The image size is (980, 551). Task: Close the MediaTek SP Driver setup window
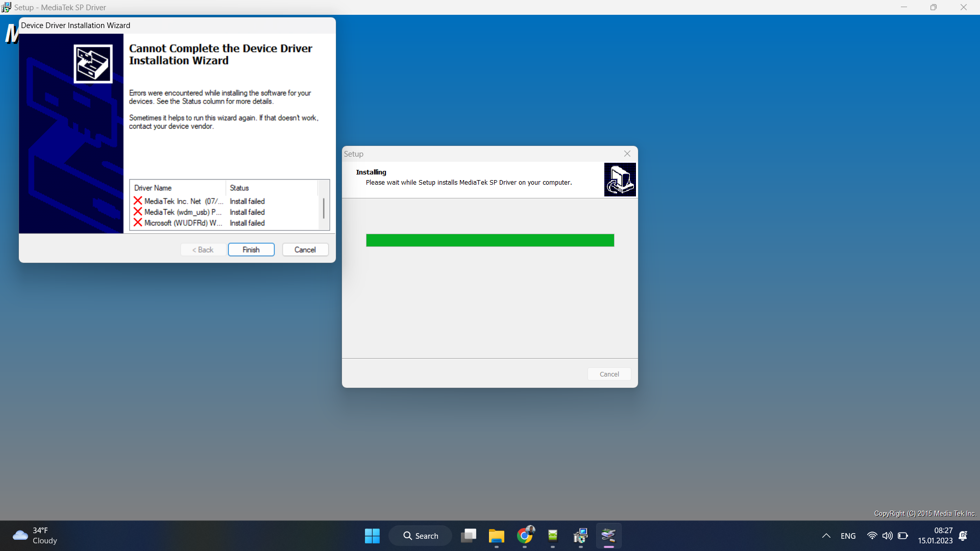[964, 7]
